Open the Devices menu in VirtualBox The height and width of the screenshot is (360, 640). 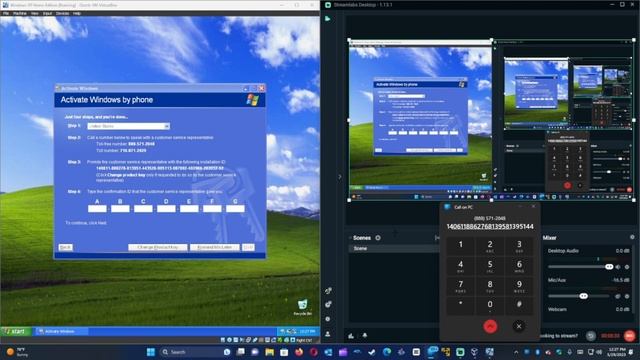pyautogui.click(x=62, y=13)
